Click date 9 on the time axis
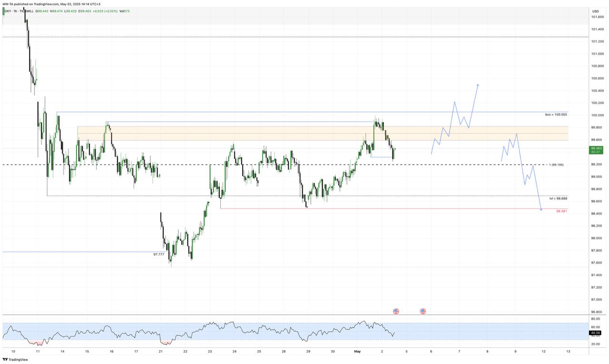 pyautogui.click(x=515, y=351)
